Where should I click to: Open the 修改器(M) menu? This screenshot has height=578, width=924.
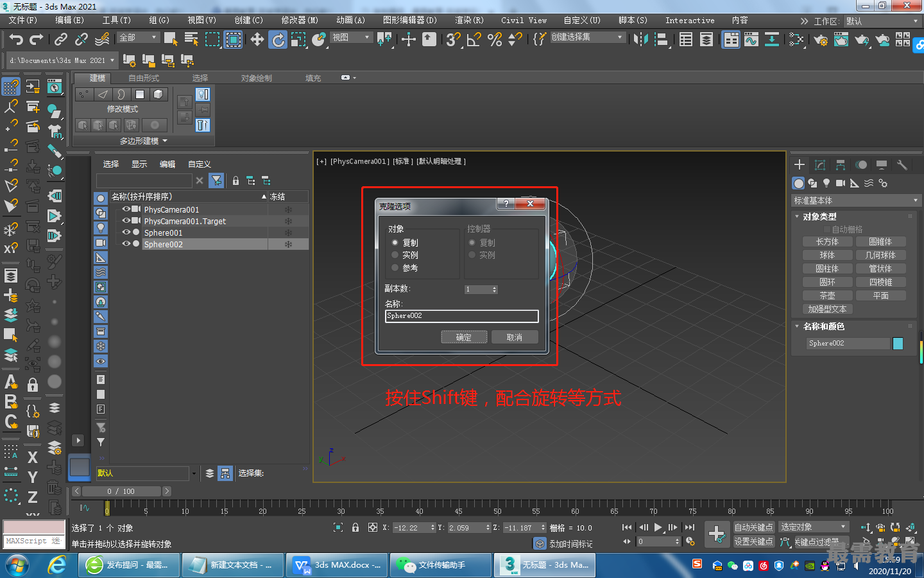point(300,20)
